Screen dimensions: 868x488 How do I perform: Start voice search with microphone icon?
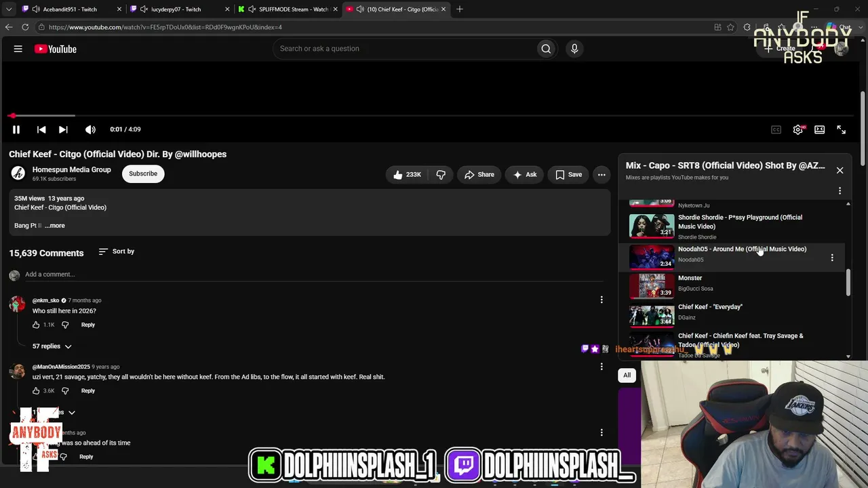pos(574,49)
